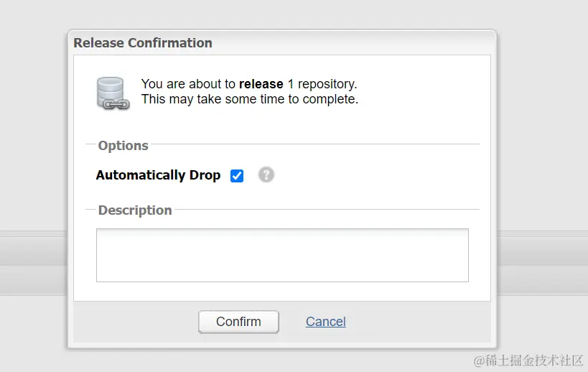The image size is (588, 372).
Task: Click the gray help question mark icon
Action: pyautogui.click(x=266, y=175)
